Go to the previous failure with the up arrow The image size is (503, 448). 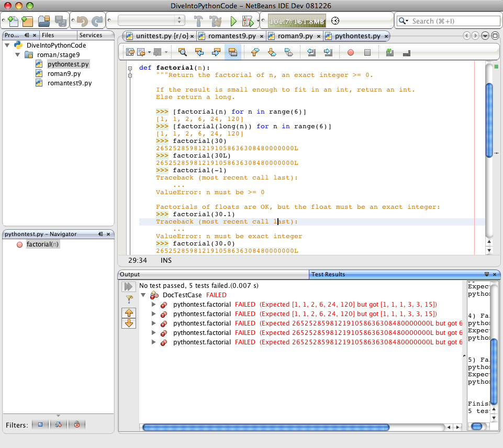129,312
